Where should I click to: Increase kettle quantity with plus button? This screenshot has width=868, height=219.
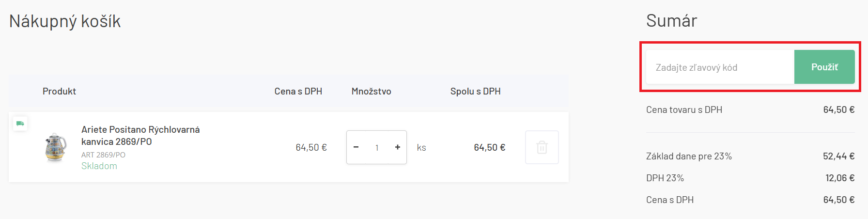click(x=398, y=147)
